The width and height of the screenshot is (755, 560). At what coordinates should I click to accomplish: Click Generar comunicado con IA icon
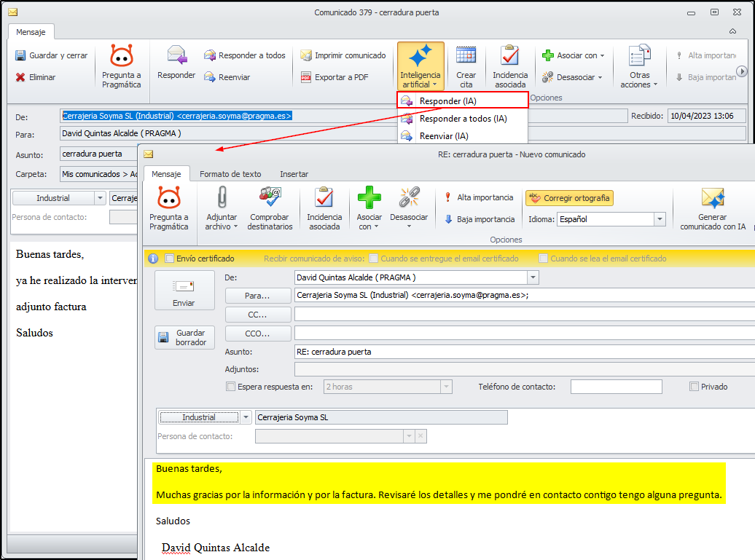pos(712,199)
